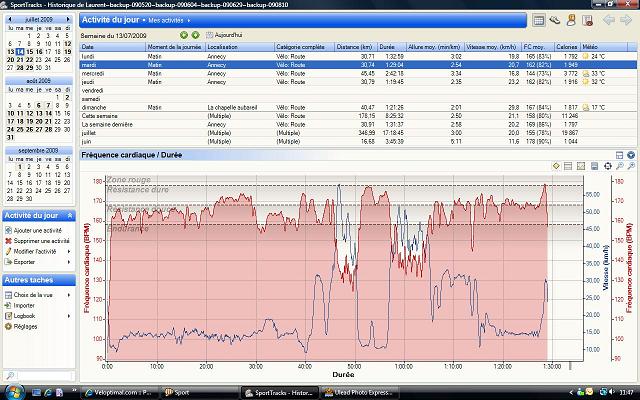The width and height of the screenshot is (640, 400).
Task: Click the zoom-to-fit target chart icon
Action: coord(608,166)
